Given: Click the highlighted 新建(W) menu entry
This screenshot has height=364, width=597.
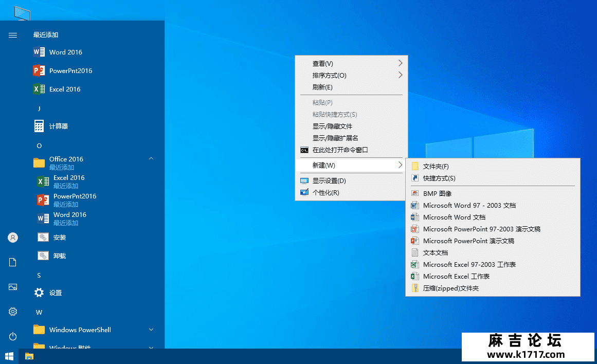Looking at the screenshot, I should tap(351, 165).
